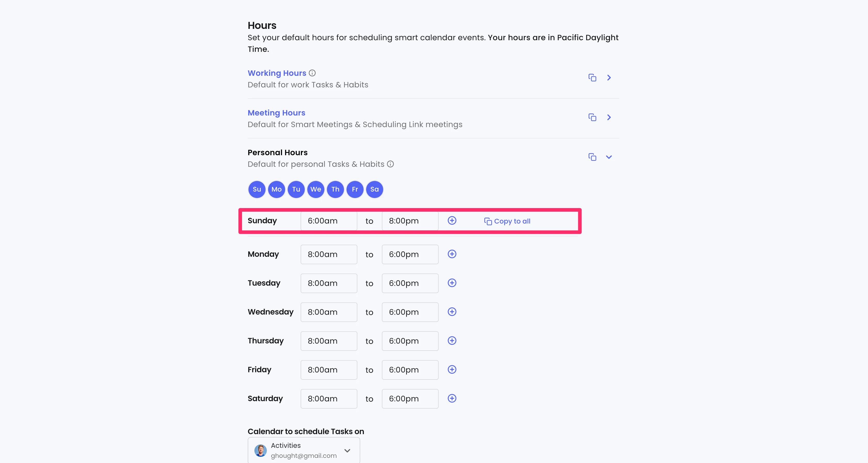Add time slot for Monday
868x463 pixels.
[x=452, y=254]
